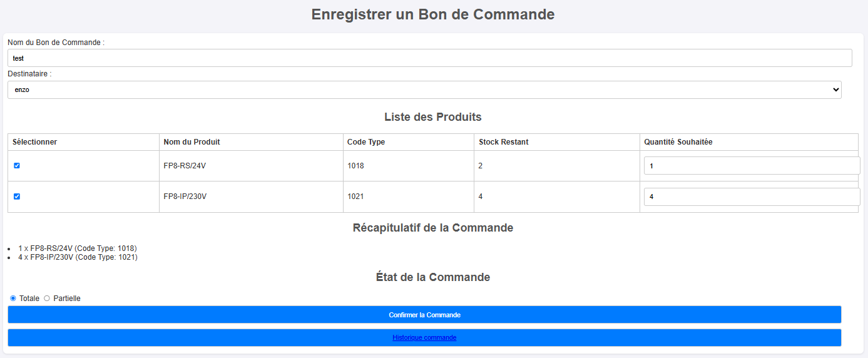Open the Historique commande link
Image resolution: width=868 pixels, height=358 pixels.
tap(424, 338)
